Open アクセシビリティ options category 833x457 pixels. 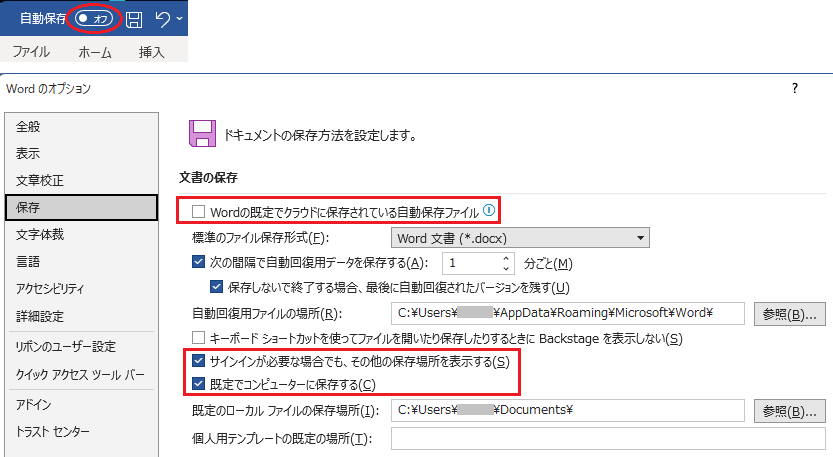(81, 289)
